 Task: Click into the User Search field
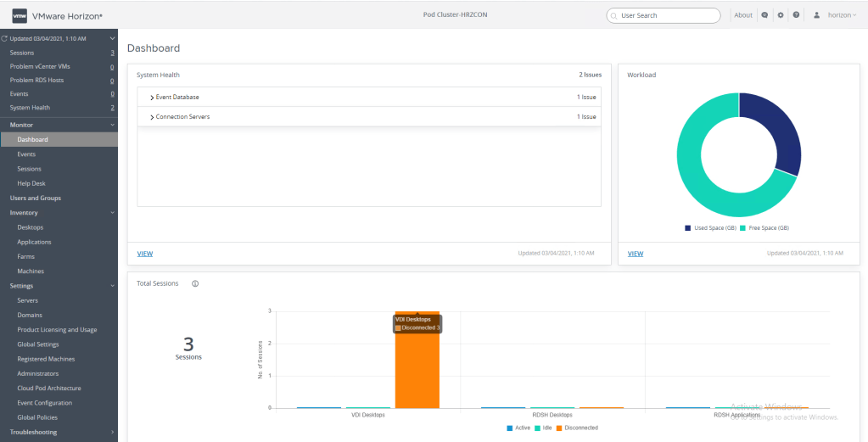click(666, 15)
